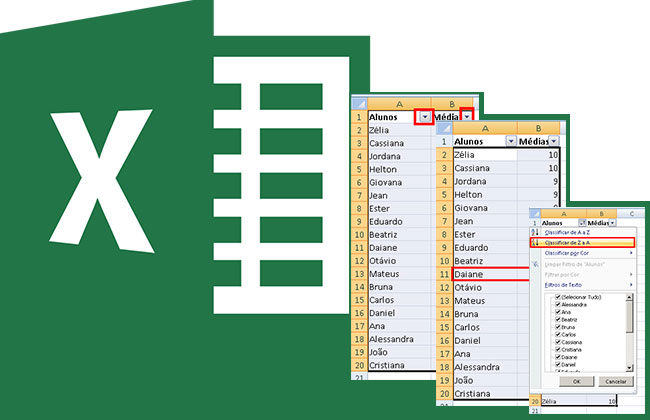650x420 pixels.
Task: Click cell Mateus in middle spreadsheet
Action: [485, 301]
